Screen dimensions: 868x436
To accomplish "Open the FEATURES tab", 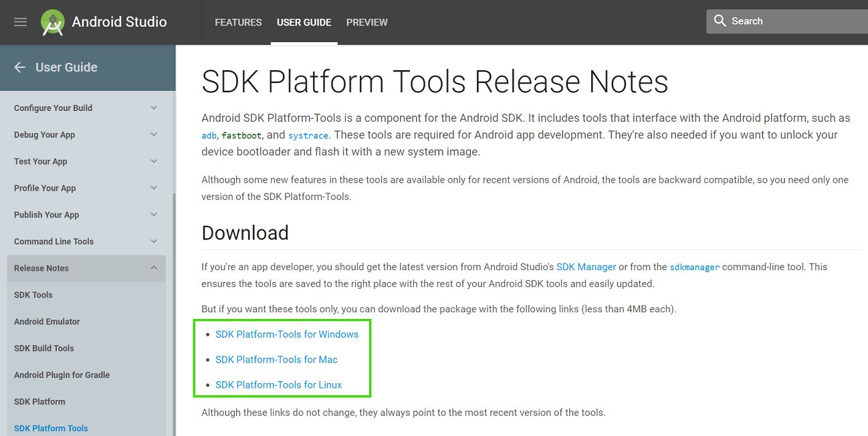I will [238, 22].
